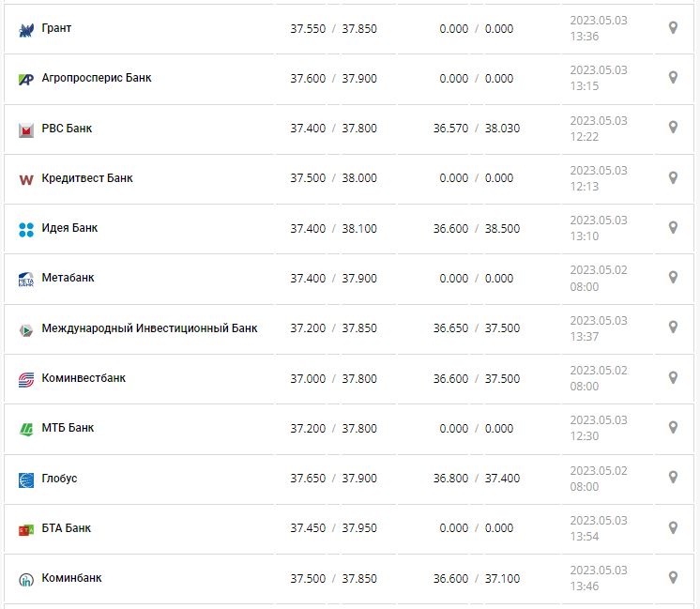Click the МТБ Банк green logo
The height and width of the screenshot is (609, 700).
coord(26,429)
